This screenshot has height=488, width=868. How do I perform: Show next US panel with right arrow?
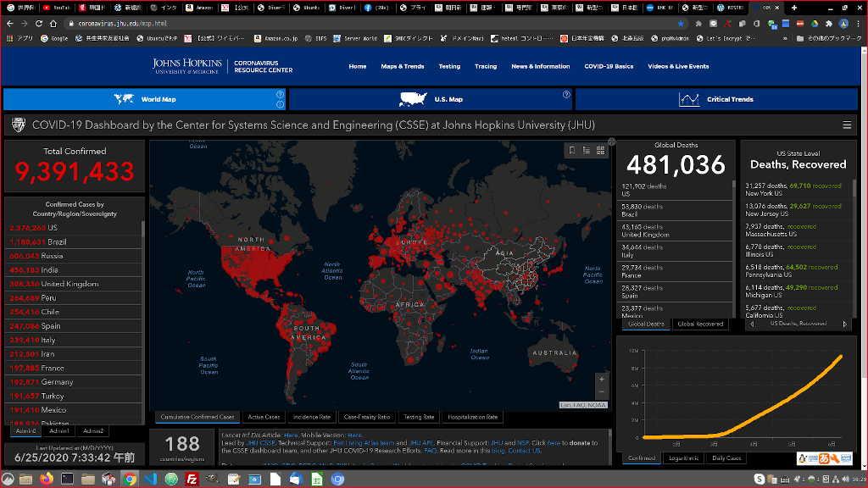click(845, 324)
